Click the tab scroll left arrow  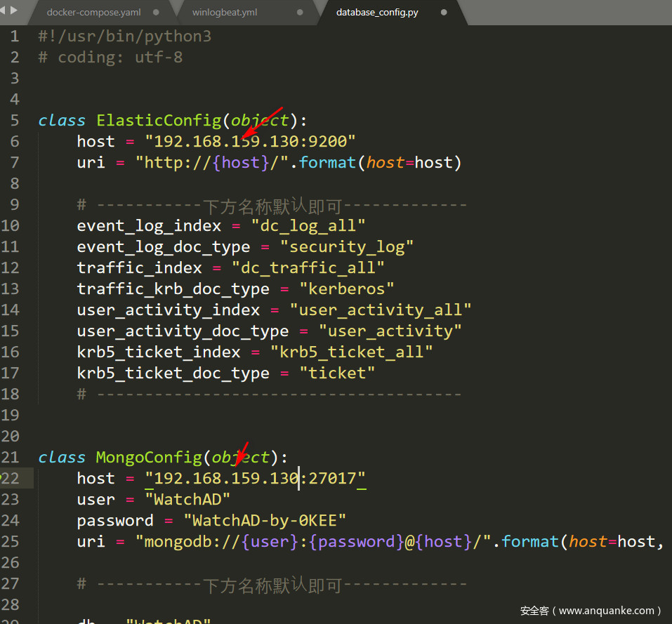(5, 11)
